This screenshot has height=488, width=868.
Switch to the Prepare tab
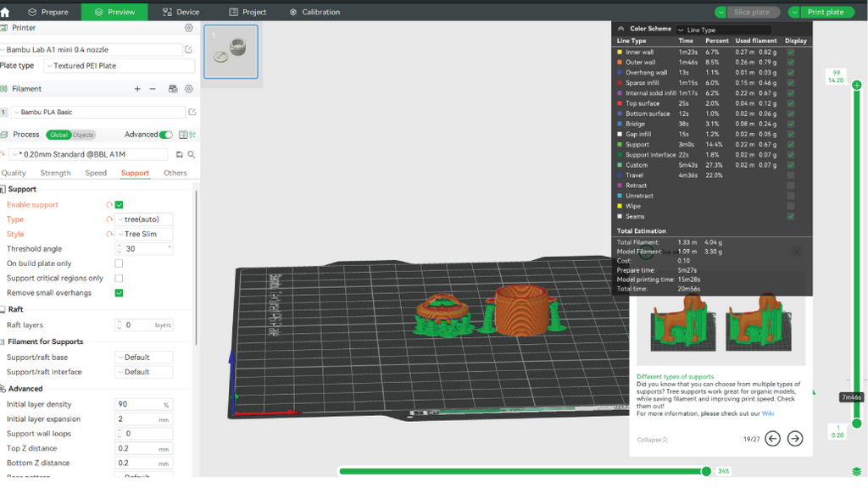pos(48,12)
